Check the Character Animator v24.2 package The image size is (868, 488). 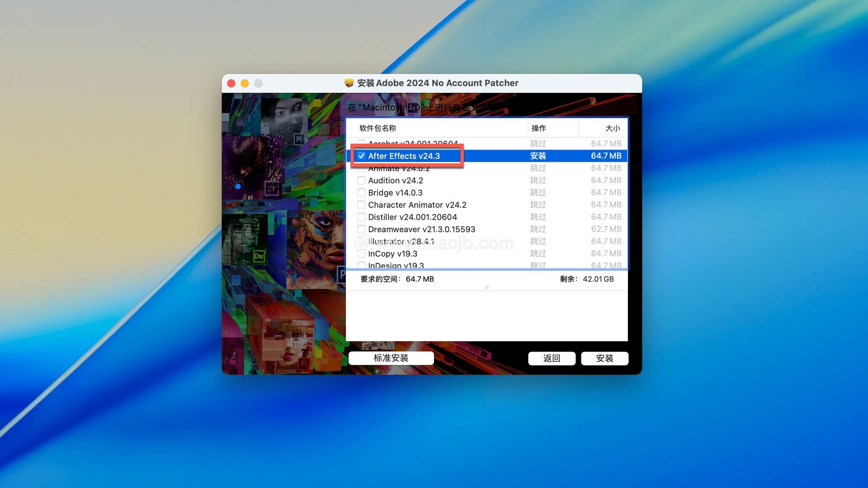point(361,205)
